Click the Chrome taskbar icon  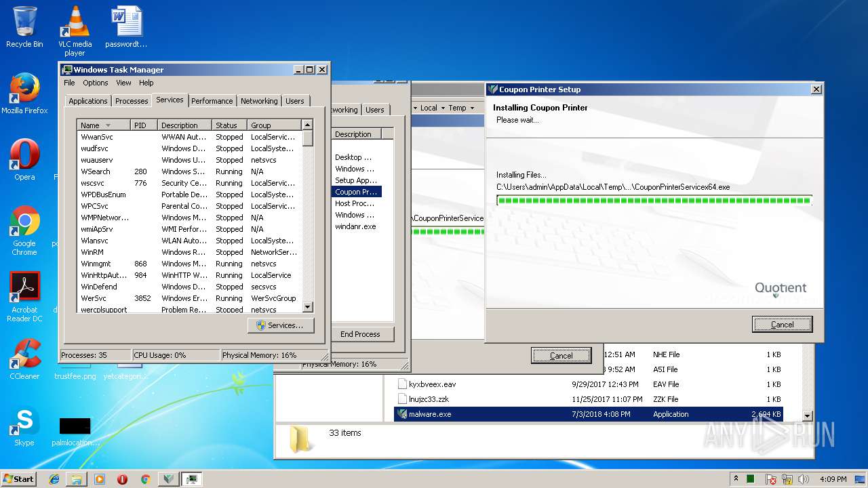[145, 479]
